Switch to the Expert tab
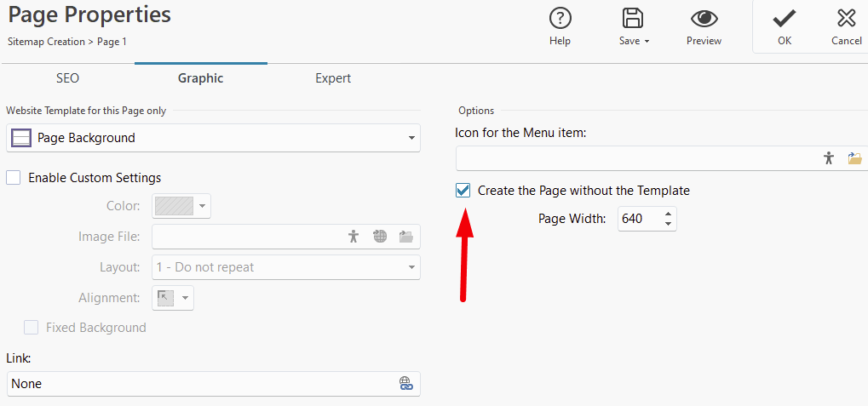 (333, 78)
